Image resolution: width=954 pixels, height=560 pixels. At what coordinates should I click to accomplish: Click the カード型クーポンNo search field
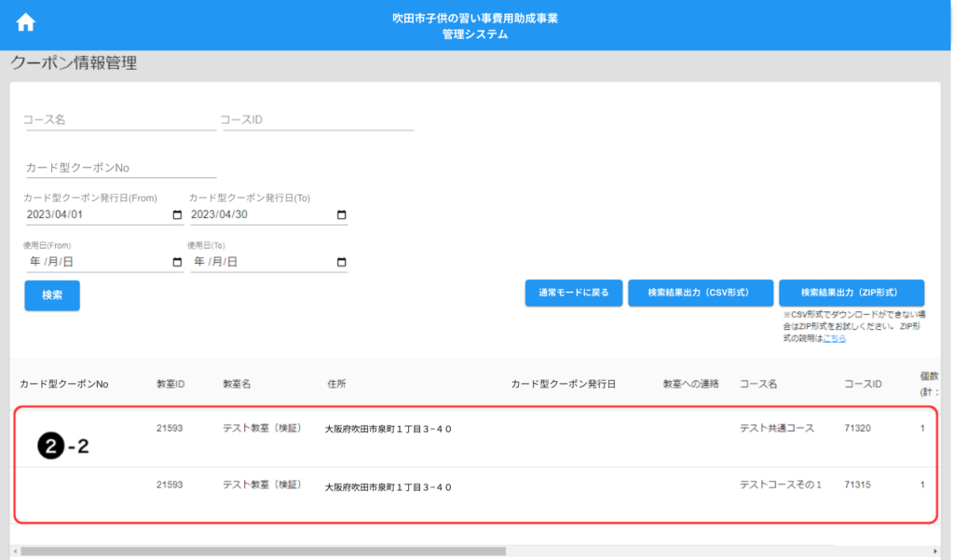pyautogui.click(x=119, y=168)
